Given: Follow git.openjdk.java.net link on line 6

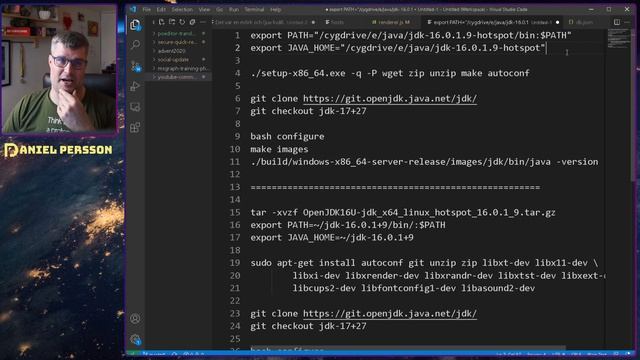Looking at the screenshot, I should click(390, 98).
